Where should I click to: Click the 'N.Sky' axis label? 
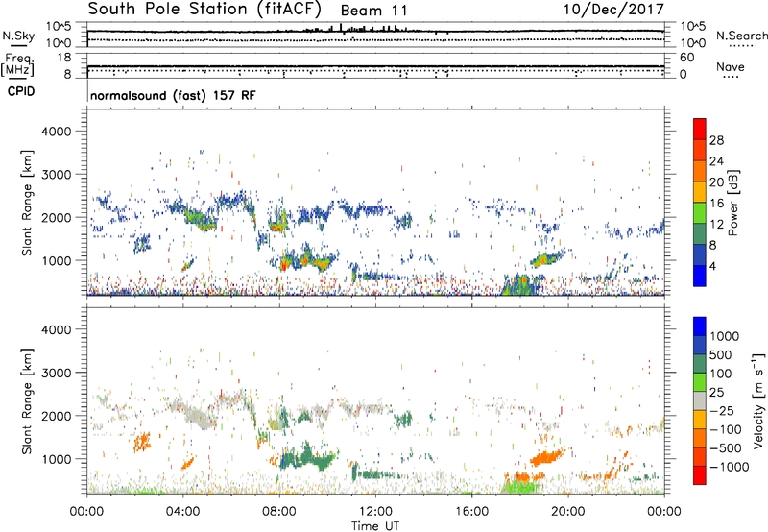[x=18, y=36]
